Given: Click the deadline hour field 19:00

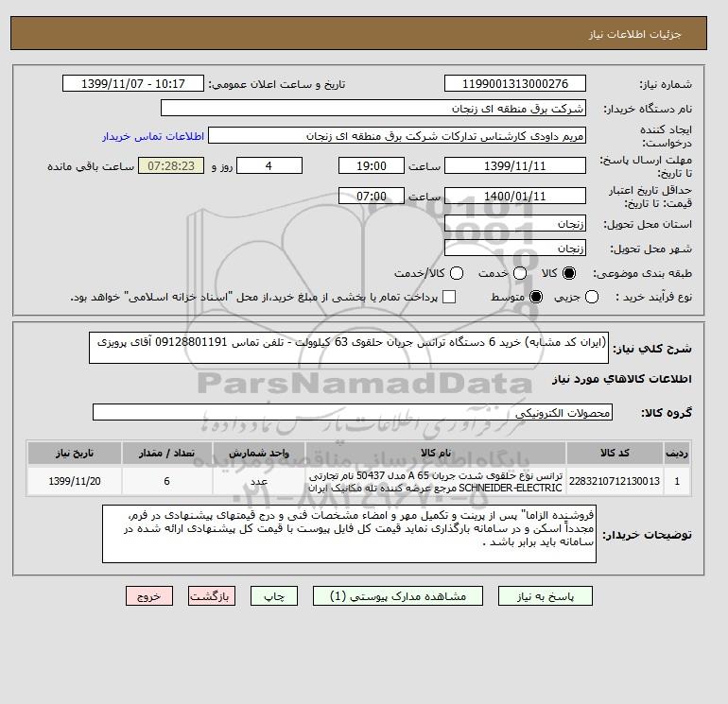Looking at the screenshot, I should click(x=372, y=165).
